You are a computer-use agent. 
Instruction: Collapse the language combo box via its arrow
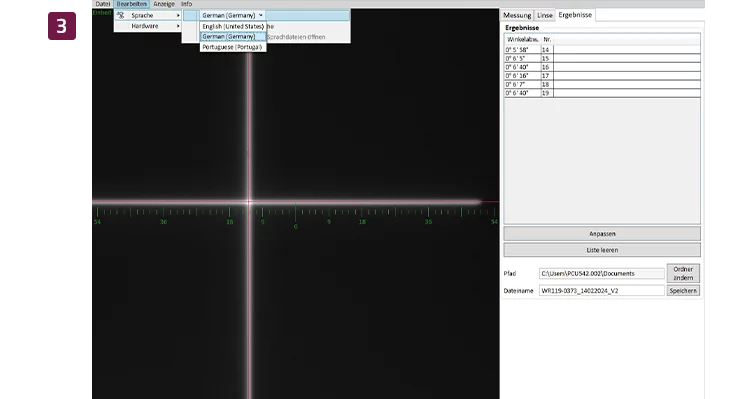click(260, 15)
